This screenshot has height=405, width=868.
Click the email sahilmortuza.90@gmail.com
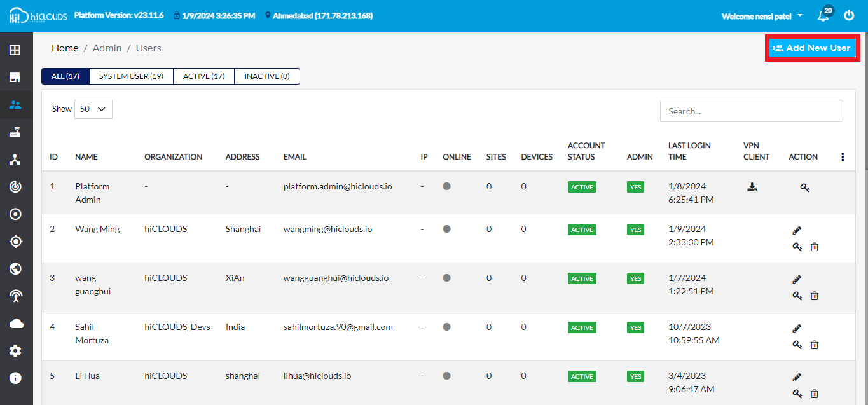338,327
